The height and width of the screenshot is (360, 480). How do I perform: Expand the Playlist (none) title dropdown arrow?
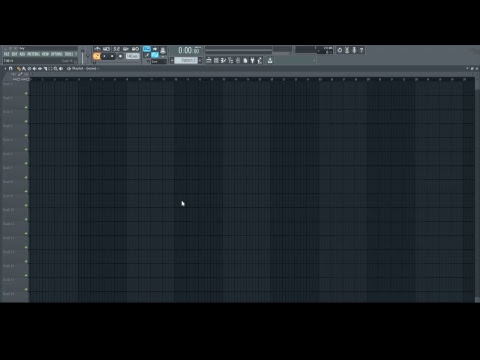pos(98,68)
